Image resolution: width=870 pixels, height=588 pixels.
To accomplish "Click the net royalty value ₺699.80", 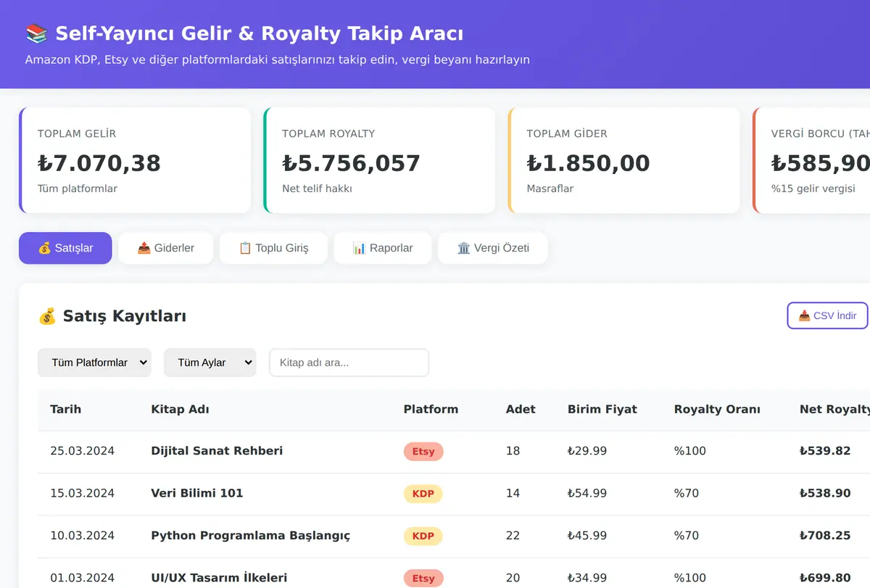I will click(825, 578).
